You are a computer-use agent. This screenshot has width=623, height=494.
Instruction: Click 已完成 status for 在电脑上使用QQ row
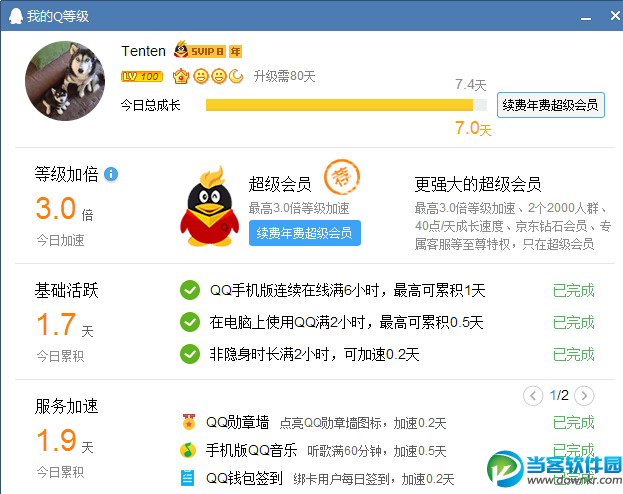click(x=574, y=322)
